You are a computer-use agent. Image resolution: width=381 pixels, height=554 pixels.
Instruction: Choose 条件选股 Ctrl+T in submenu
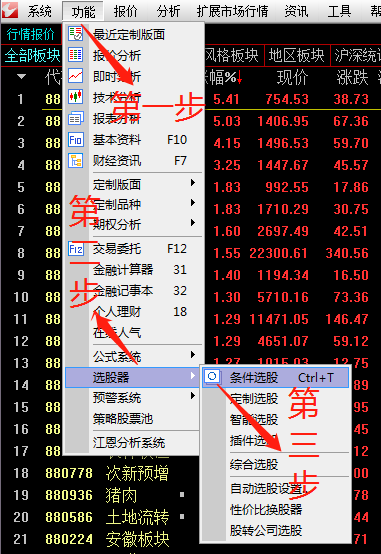click(x=276, y=377)
